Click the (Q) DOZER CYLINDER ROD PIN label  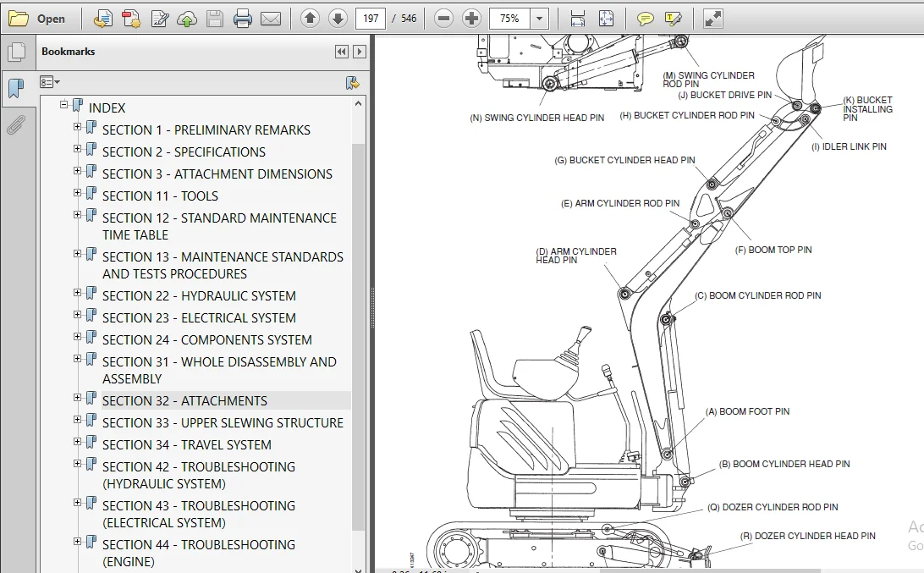[773, 507]
